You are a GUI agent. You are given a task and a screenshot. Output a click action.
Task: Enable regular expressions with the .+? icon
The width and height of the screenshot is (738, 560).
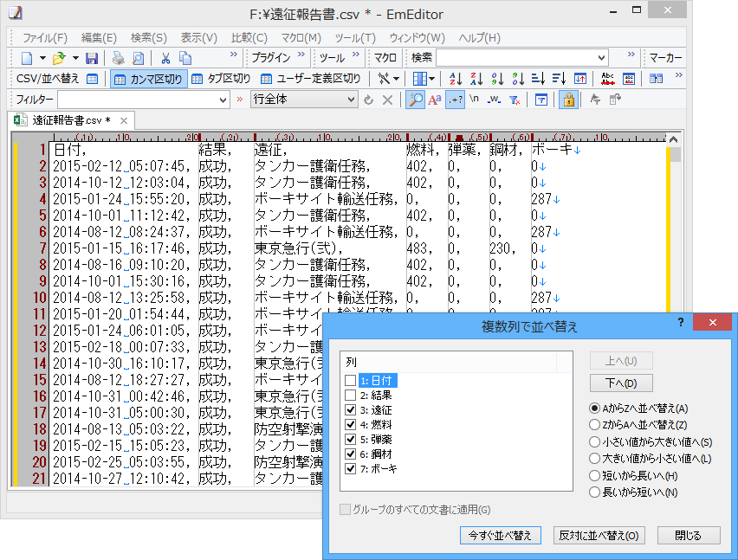point(455,100)
